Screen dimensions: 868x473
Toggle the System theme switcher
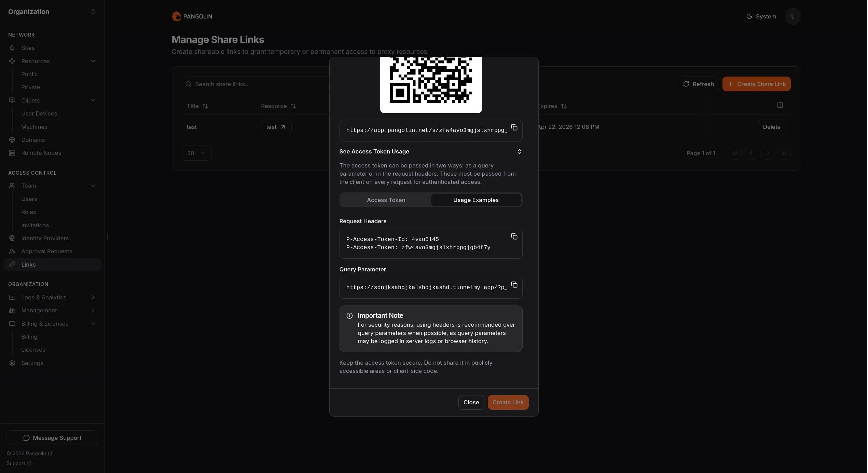pos(761,16)
